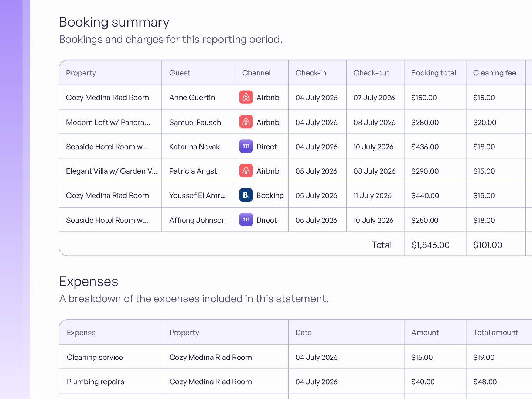Click Direct channel icon for Katarina Novak
Viewport: 532px width, 399px height.
click(x=246, y=146)
